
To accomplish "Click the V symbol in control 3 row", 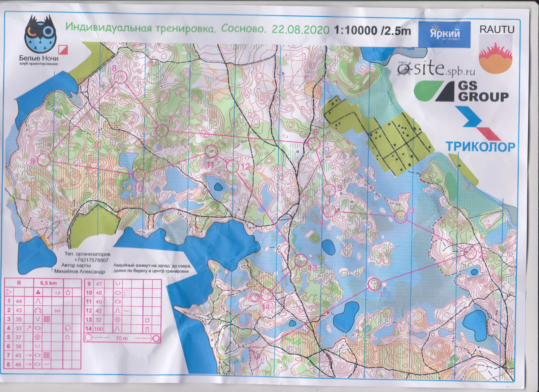I will coord(38,319).
